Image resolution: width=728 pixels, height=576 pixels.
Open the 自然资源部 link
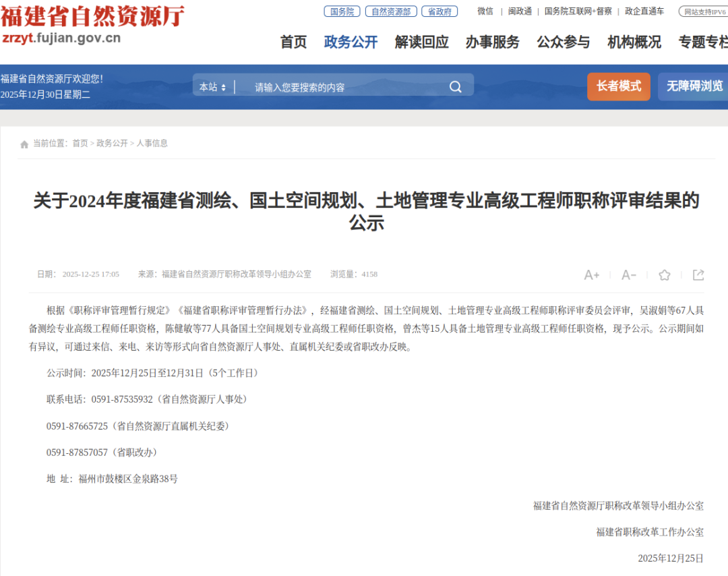click(x=390, y=11)
